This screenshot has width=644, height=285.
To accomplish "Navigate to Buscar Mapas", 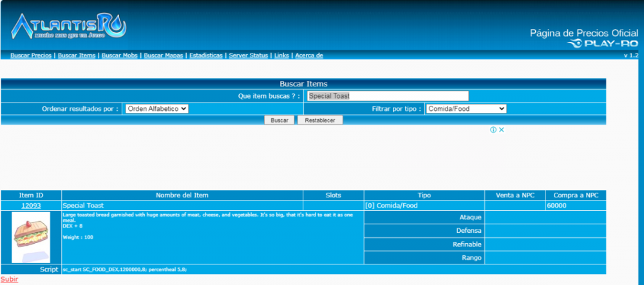I will point(164,55).
